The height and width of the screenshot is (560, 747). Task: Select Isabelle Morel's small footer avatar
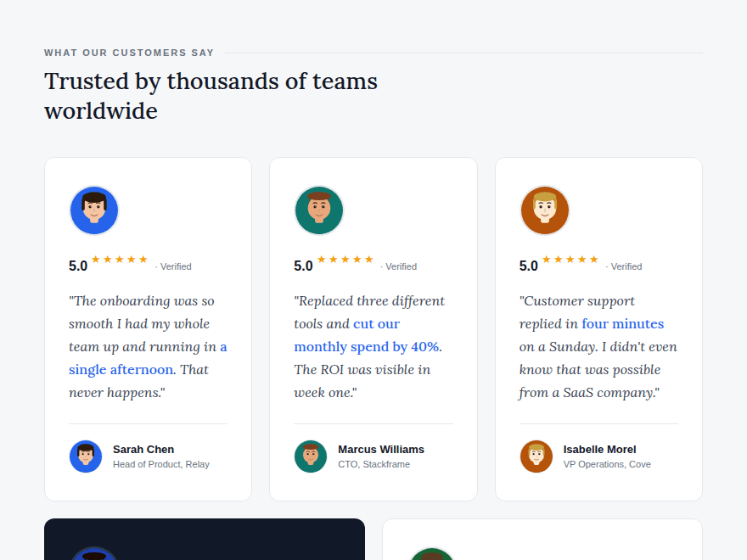click(x=536, y=456)
